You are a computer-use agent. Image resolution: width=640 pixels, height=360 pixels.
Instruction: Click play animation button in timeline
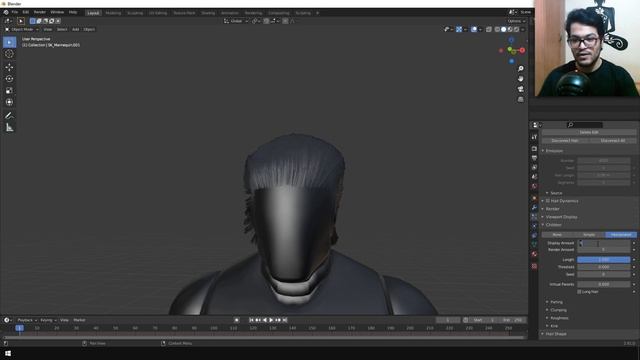click(x=271, y=320)
